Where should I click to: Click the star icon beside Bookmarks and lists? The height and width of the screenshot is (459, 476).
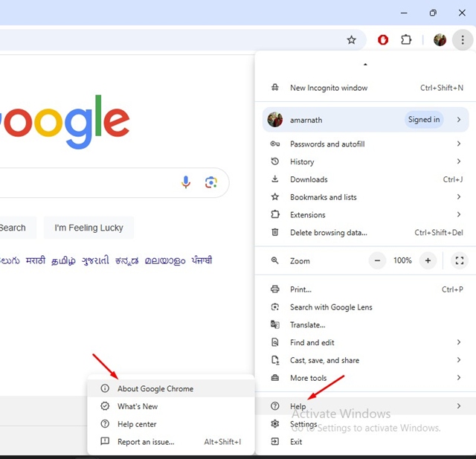pyautogui.click(x=275, y=196)
